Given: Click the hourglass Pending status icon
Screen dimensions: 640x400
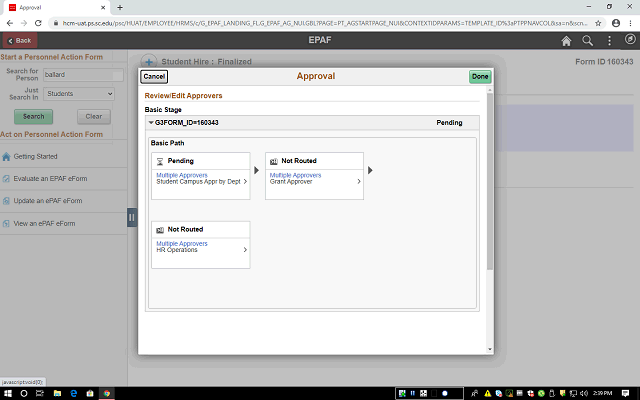Looking at the screenshot, I should [160, 162].
